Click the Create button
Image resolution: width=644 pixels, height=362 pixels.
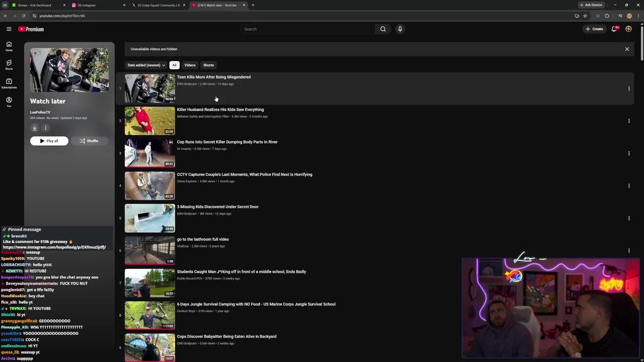pos(594,29)
